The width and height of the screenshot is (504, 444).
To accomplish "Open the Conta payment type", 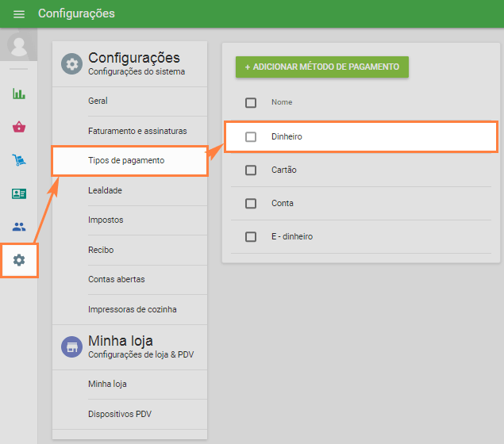I will (x=361, y=204).
